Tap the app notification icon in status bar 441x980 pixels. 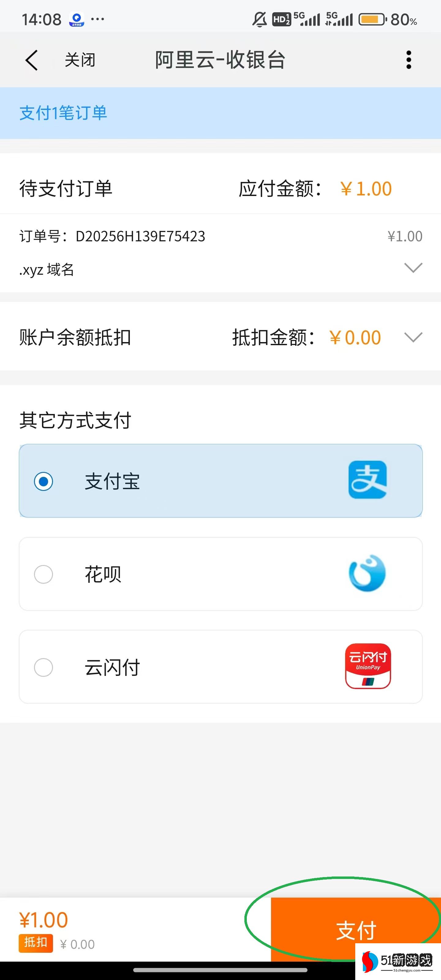[x=77, y=19]
